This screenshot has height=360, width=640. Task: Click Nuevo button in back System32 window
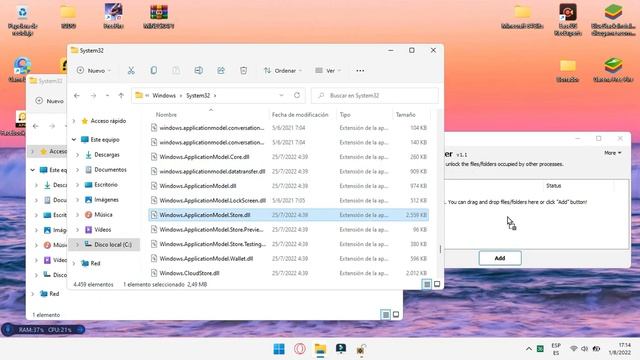[50, 101]
